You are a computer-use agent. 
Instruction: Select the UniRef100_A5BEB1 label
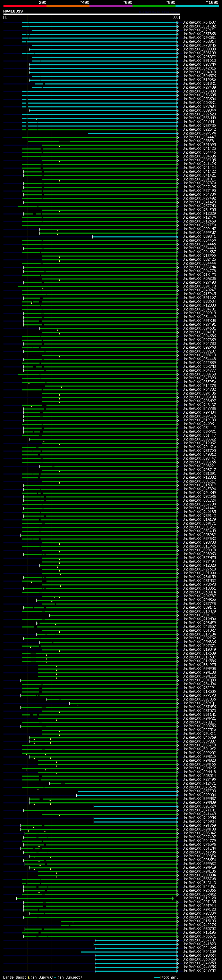tap(199, 141)
